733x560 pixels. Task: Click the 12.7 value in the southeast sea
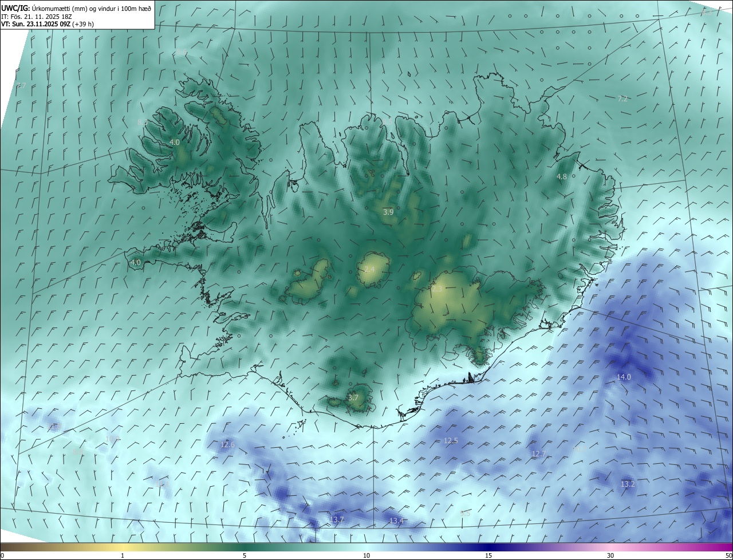click(x=539, y=453)
